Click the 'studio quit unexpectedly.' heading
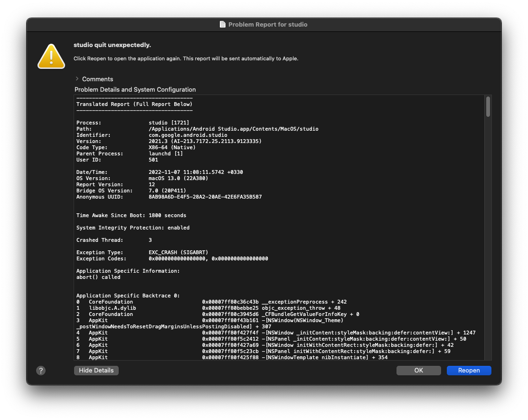The image size is (528, 420). pos(112,45)
